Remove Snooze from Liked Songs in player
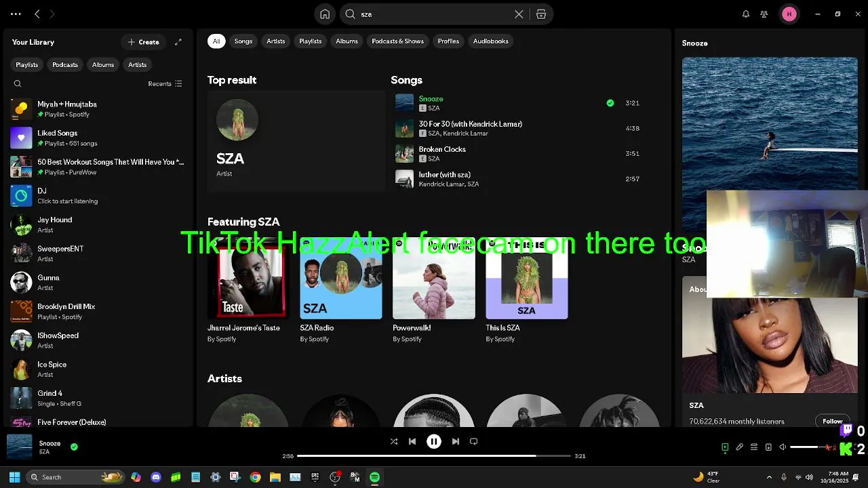The image size is (868, 488). click(74, 447)
